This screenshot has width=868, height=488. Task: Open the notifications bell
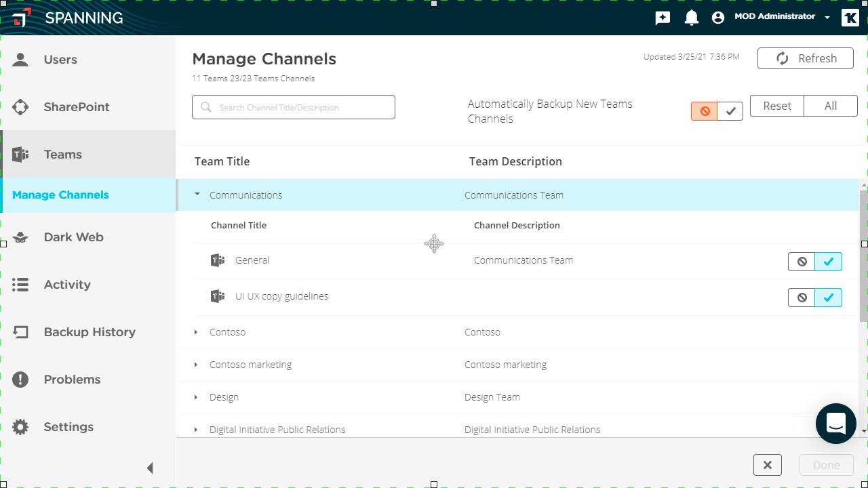(x=692, y=18)
